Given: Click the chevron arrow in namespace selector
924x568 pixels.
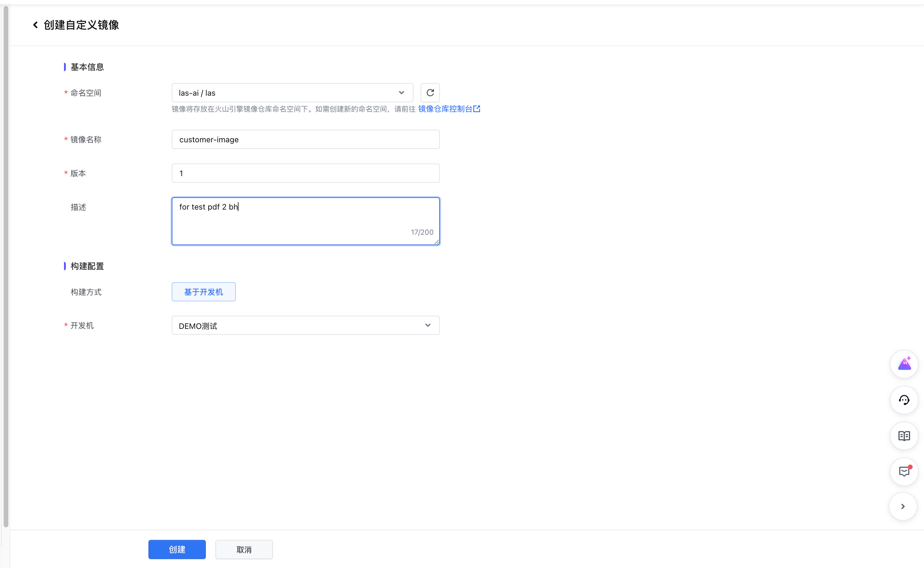Looking at the screenshot, I should (x=402, y=93).
